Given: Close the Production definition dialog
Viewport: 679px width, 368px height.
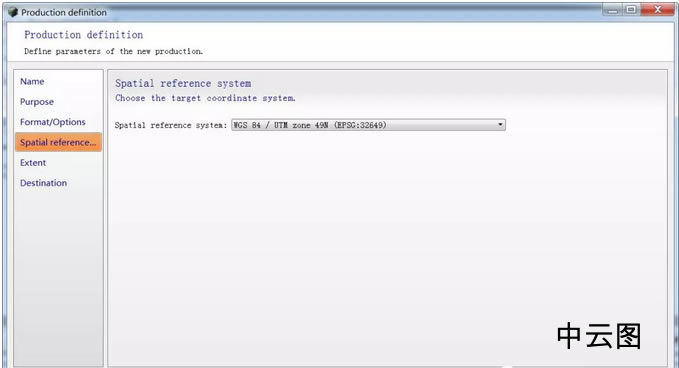Looking at the screenshot, I should (657, 10).
